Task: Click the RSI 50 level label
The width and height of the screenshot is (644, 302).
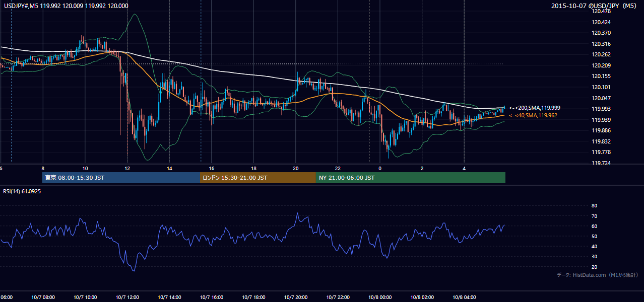Action: [x=594, y=236]
